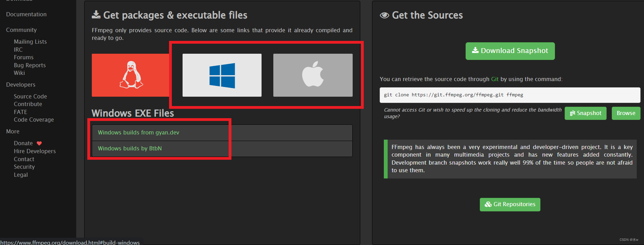Open the Legal sidebar link
The width and height of the screenshot is (644, 245).
tap(21, 175)
